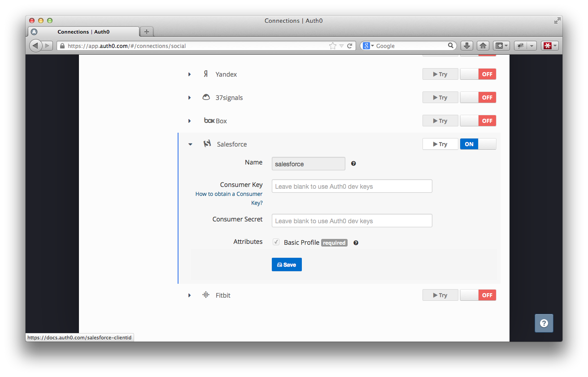Enable the Yandex connection toggle

(478, 74)
